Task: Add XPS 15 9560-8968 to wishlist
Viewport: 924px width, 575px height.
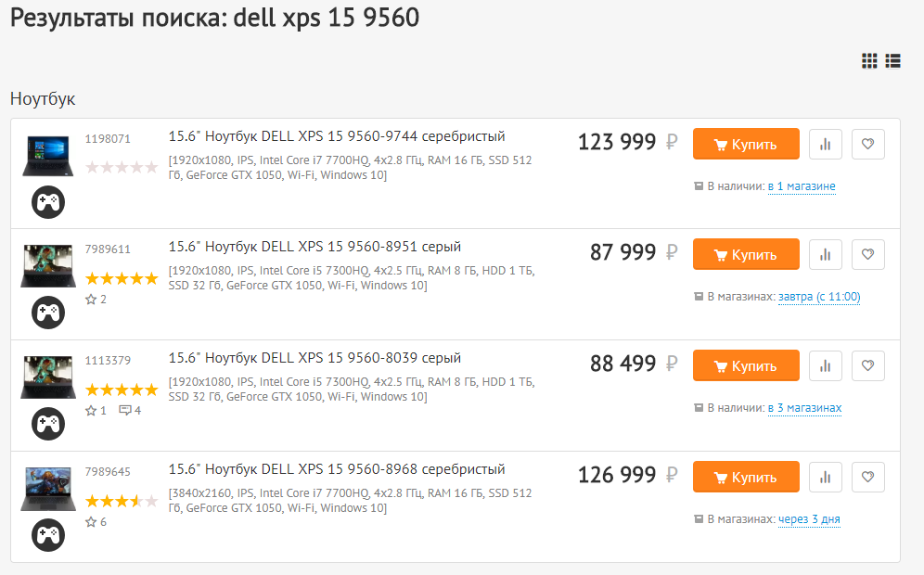Action: click(x=867, y=477)
